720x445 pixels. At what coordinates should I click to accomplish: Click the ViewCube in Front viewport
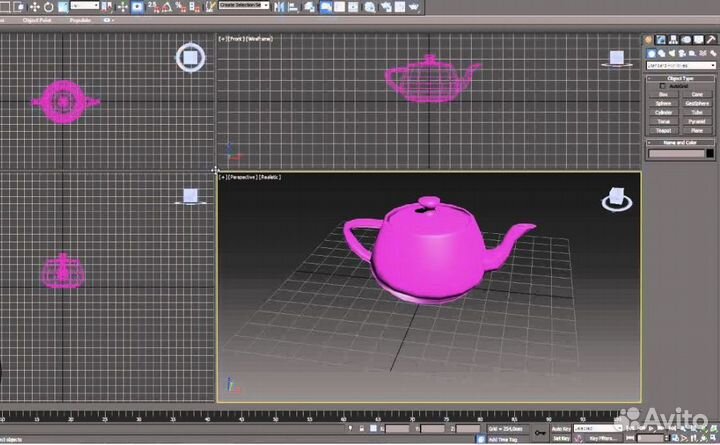pos(617,58)
